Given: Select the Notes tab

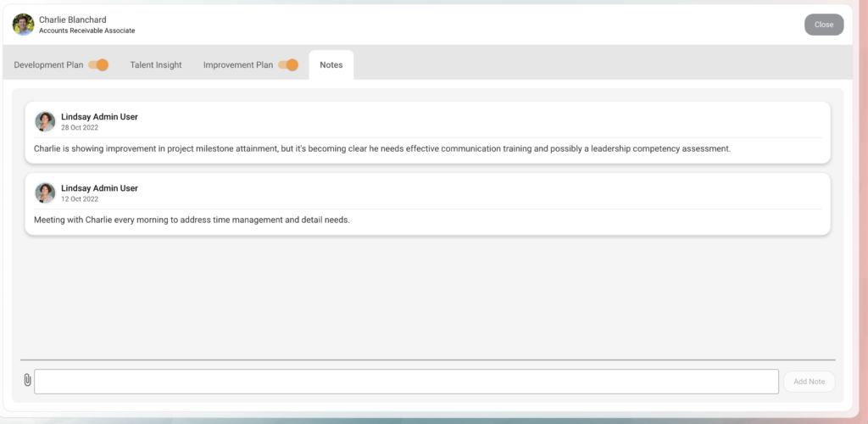Looking at the screenshot, I should pyautogui.click(x=331, y=64).
